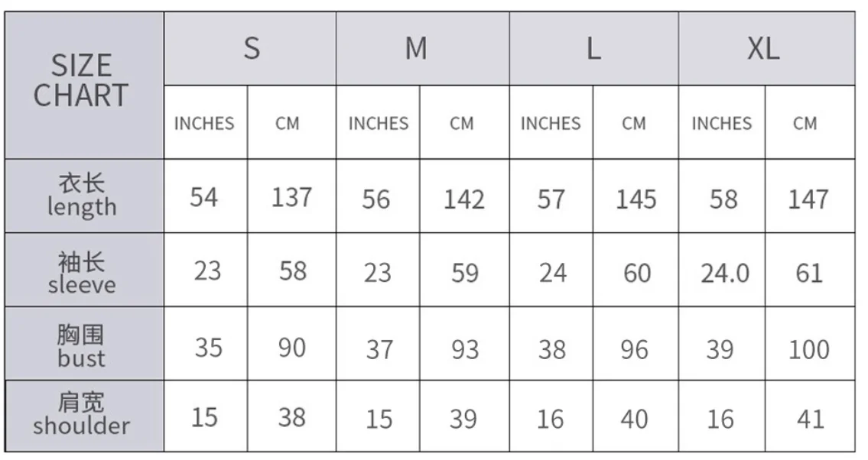Click the 142 cm length value for M
The width and height of the screenshot is (868, 460).
tap(464, 199)
